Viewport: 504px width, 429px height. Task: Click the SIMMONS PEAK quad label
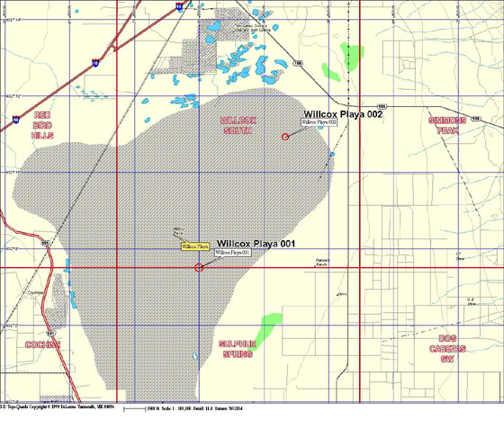tap(447, 126)
